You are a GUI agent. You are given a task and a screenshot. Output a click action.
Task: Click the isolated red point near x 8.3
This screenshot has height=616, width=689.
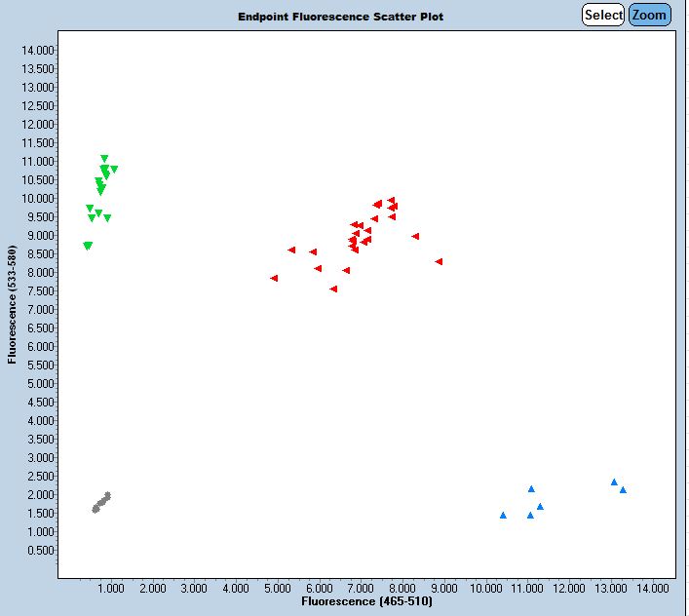415,236
